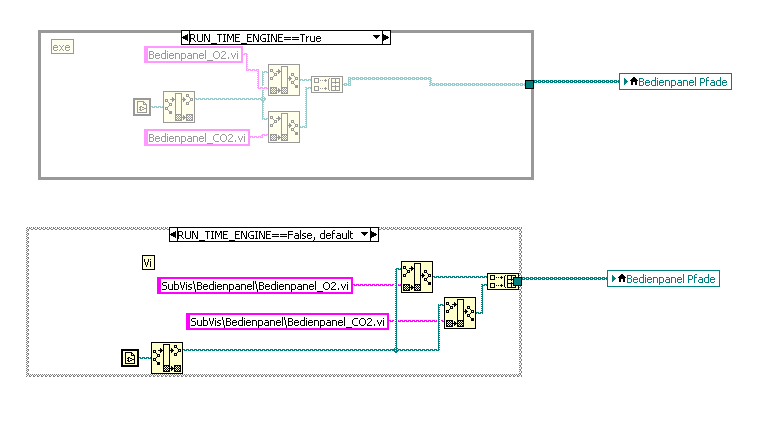Click output tunnel of the False default structure

[517, 281]
